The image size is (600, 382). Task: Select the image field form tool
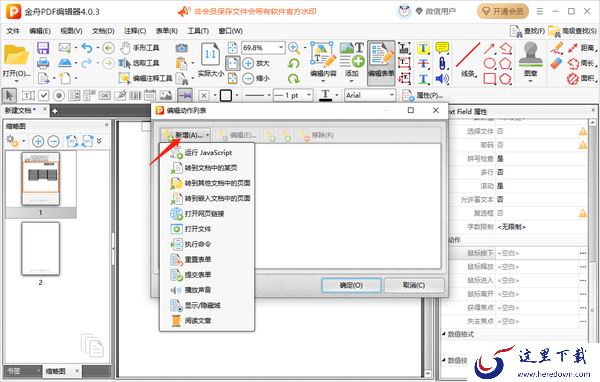pyautogui.click(x=165, y=95)
